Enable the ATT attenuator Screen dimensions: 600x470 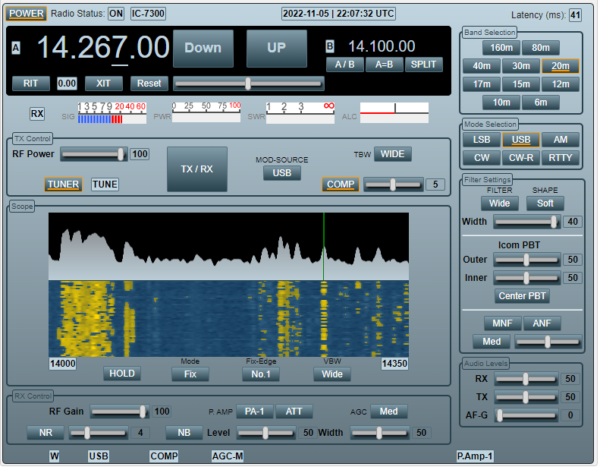click(x=294, y=412)
